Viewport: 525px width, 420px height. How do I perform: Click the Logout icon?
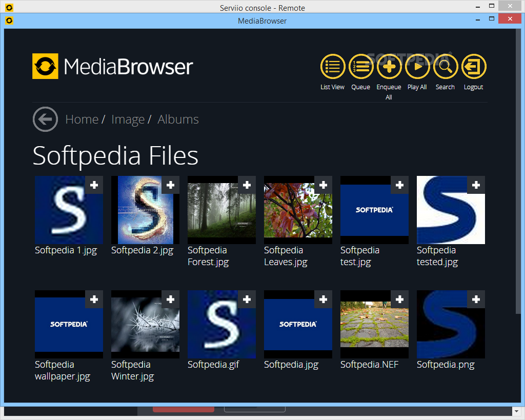coord(473,66)
